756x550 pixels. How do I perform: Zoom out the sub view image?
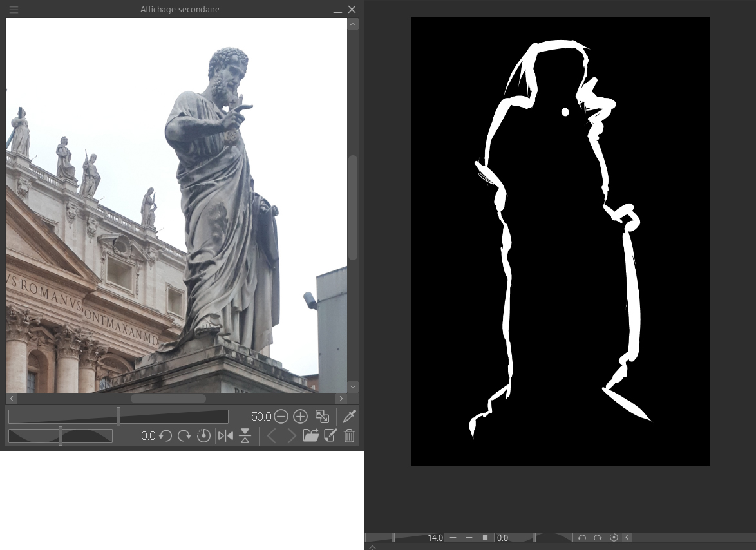coord(281,417)
